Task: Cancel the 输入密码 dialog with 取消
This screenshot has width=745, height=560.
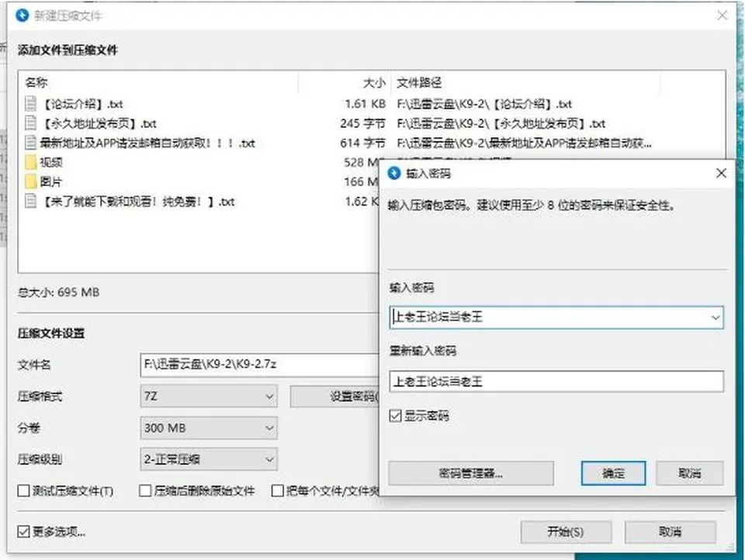Action: 689,473
